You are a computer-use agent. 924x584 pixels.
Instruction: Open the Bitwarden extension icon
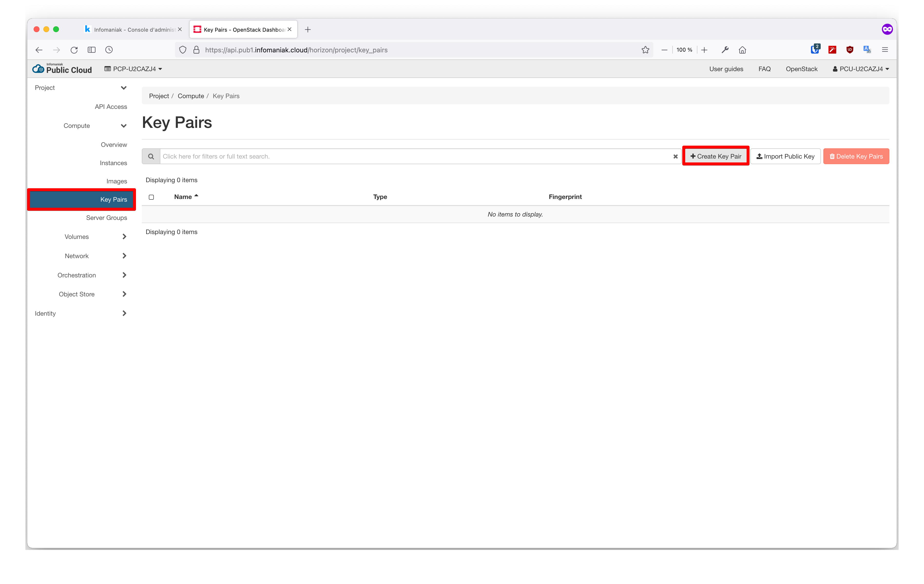click(815, 50)
